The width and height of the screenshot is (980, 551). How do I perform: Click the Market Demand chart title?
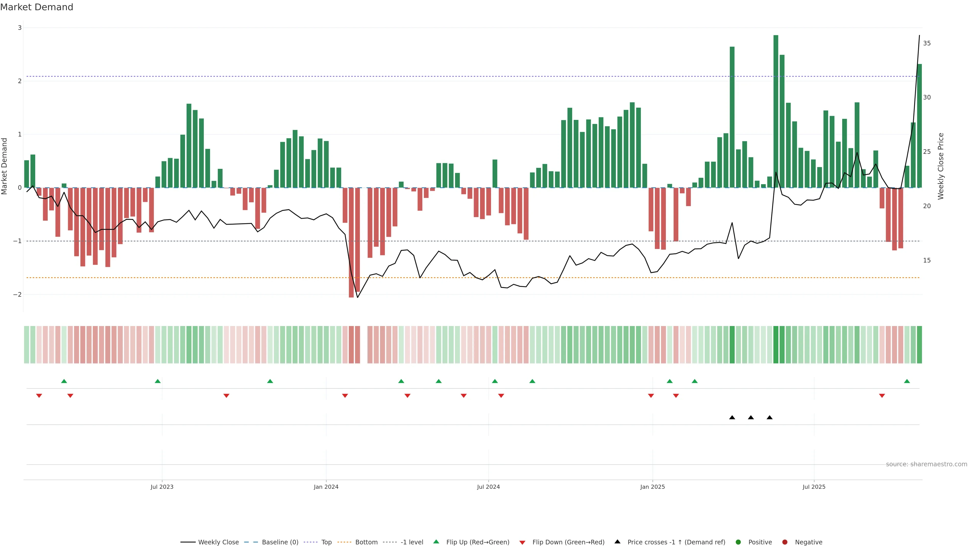tap(36, 7)
